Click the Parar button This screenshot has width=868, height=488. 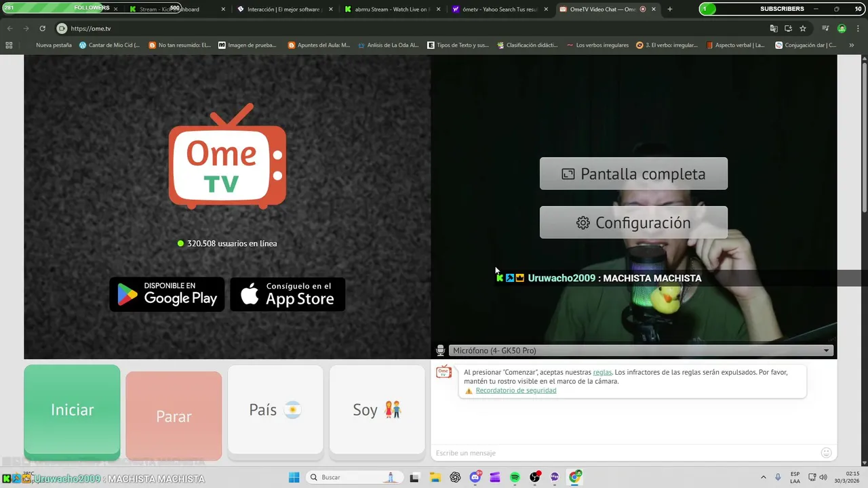pos(174,416)
